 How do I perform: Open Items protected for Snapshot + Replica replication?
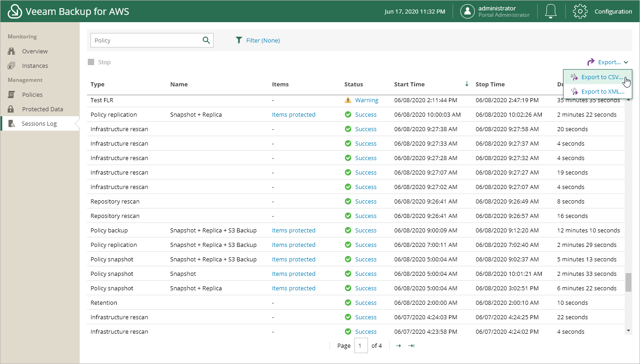pyautogui.click(x=293, y=114)
